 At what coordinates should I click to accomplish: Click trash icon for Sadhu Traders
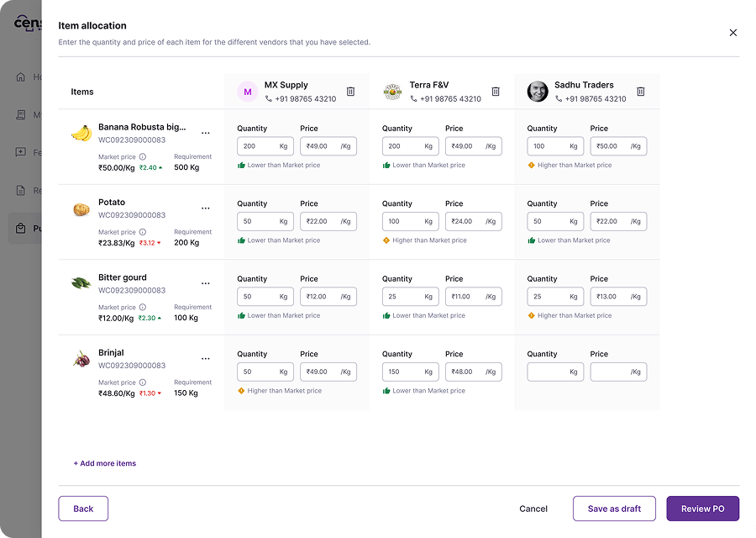tap(641, 92)
